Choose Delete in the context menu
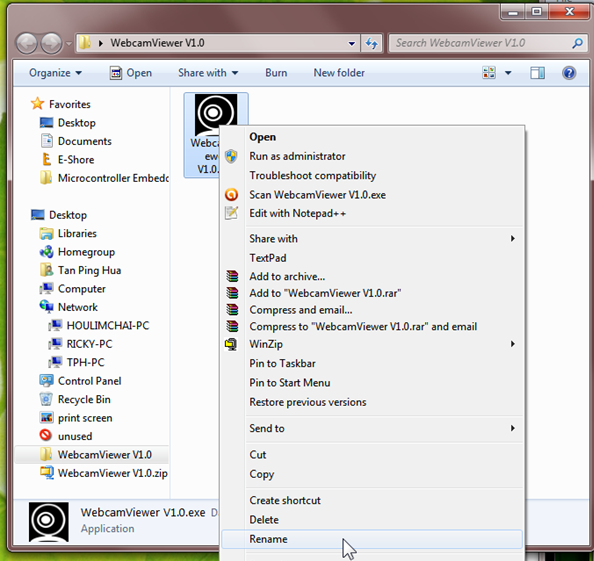This screenshot has width=594, height=561. pyautogui.click(x=372, y=520)
